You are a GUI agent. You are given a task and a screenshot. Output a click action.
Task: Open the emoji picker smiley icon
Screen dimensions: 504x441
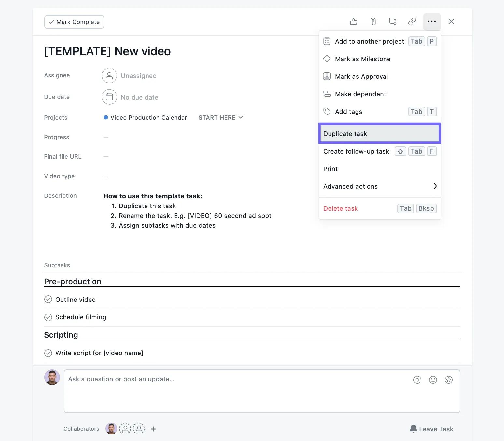(433, 380)
